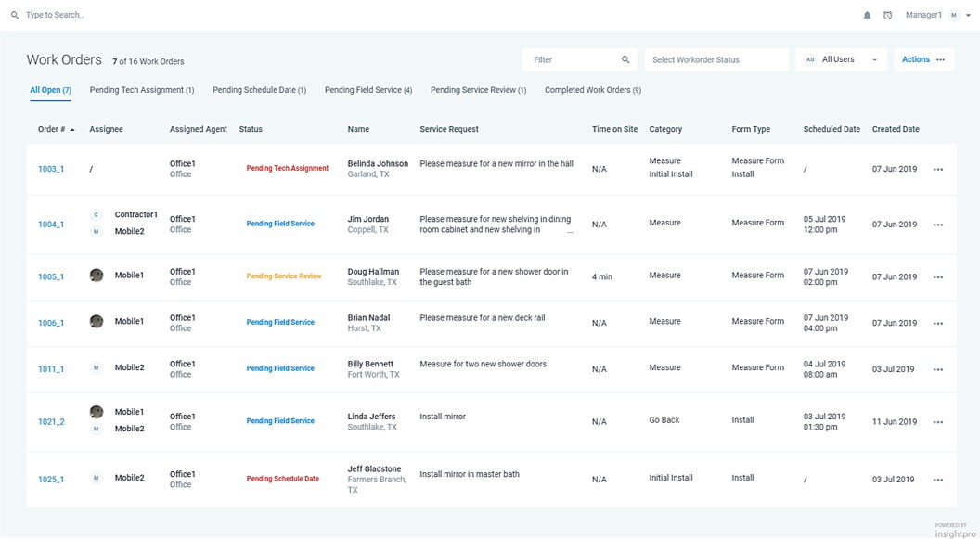The width and height of the screenshot is (980, 539).
Task: Click the 'Go Back' category cell
Action: (x=664, y=421)
